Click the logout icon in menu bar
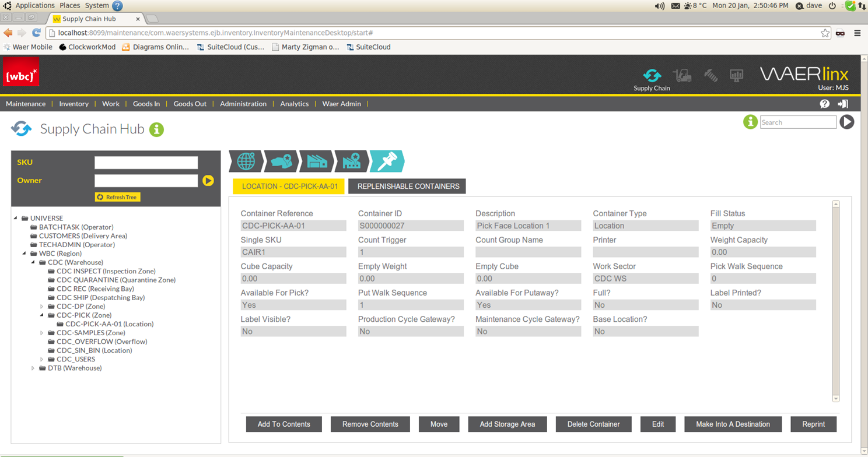The image size is (868, 457). pos(842,104)
